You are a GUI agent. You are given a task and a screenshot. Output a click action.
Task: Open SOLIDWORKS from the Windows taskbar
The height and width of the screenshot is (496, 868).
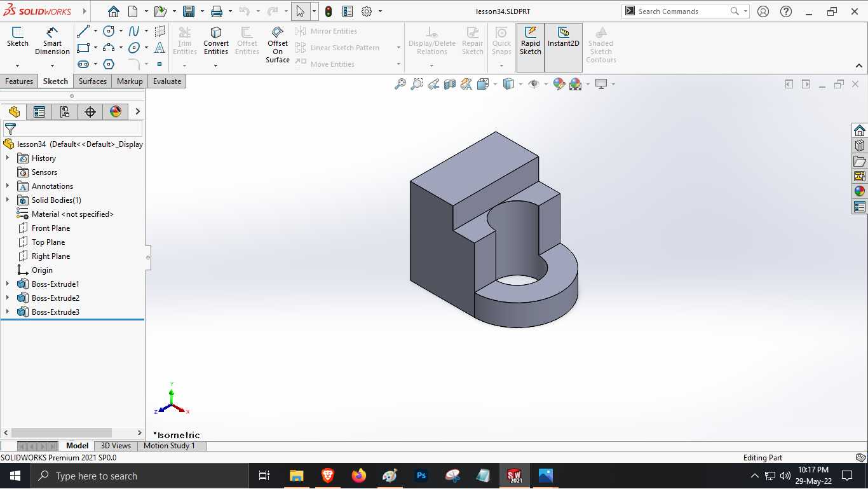(x=515, y=476)
